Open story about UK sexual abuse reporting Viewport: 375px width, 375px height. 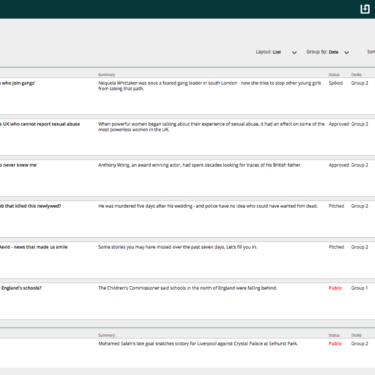pos(40,124)
